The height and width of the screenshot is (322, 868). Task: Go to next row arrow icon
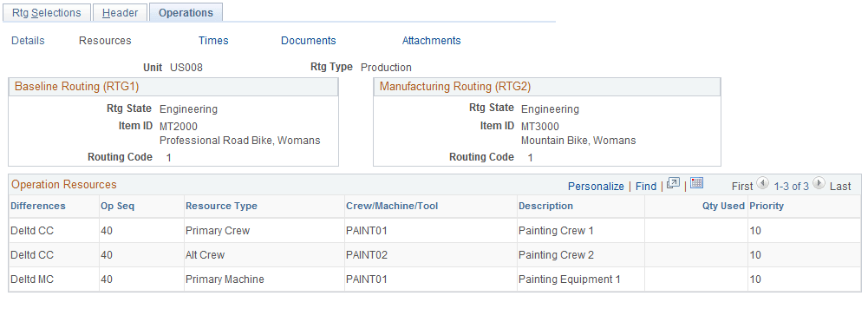(x=819, y=183)
